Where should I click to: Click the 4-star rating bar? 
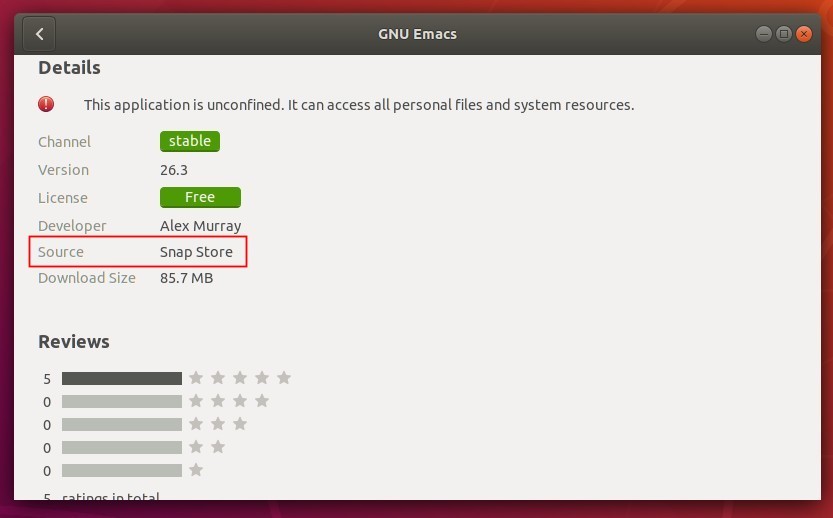point(122,401)
